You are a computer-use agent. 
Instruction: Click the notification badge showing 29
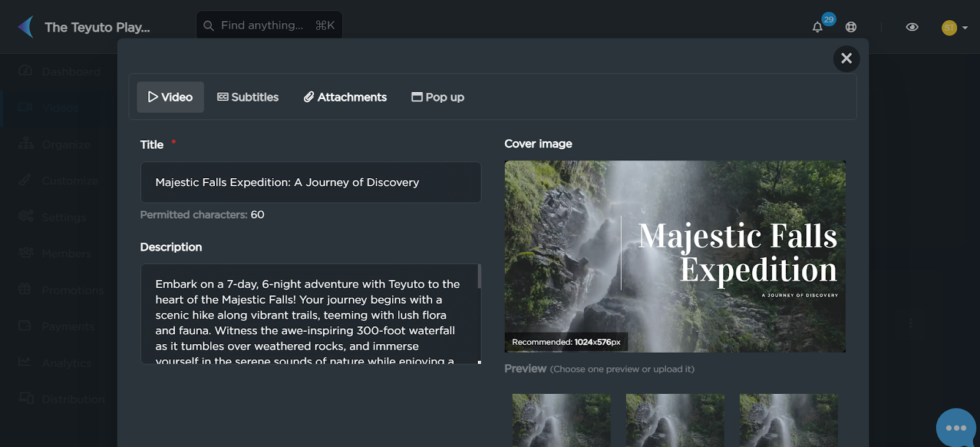click(x=829, y=19)
